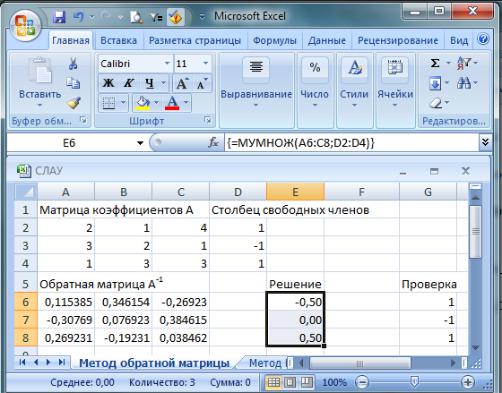The image size is (502, 393).
Task: Switch to Normal view in status bar
Action: pos(274,382)
